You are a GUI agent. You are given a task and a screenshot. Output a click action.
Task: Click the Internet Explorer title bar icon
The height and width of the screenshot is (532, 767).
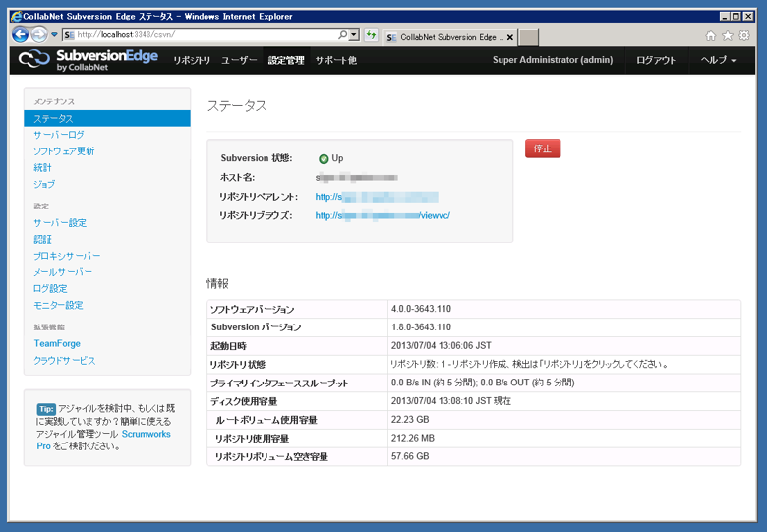coord(16,16)
